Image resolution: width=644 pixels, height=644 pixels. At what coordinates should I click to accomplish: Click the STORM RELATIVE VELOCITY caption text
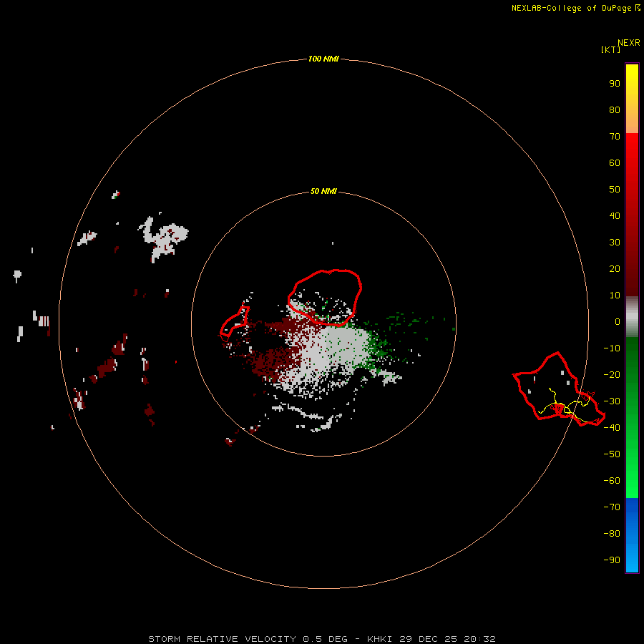[x=222, y=639]
